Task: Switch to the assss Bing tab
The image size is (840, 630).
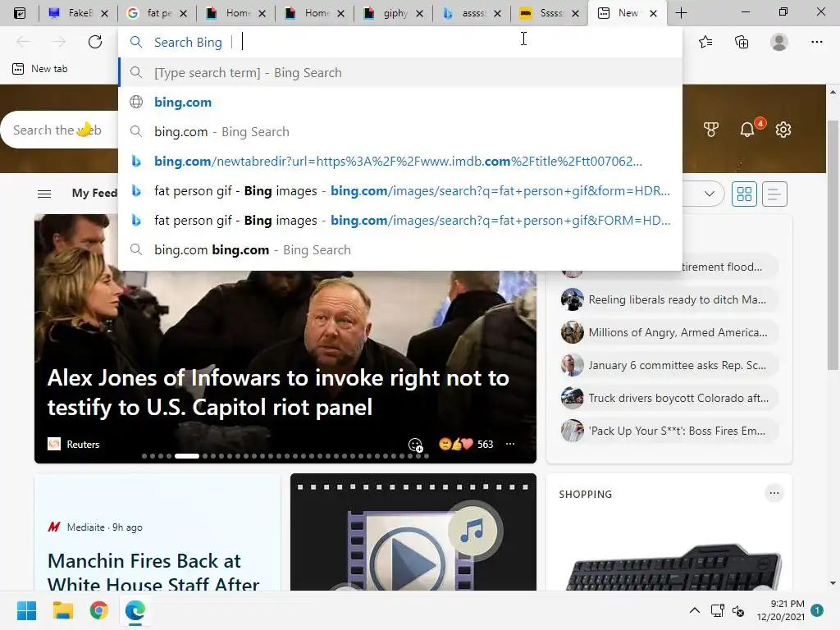Action: pyautogui.click(x=472, y=13)
